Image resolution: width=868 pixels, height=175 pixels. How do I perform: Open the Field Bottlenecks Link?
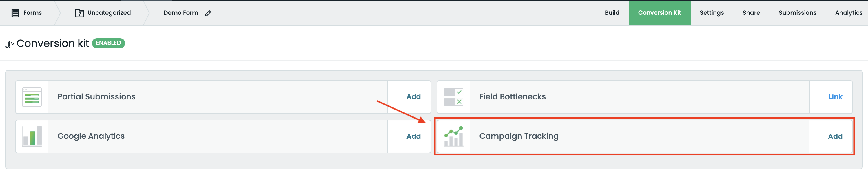pos(835,97)
